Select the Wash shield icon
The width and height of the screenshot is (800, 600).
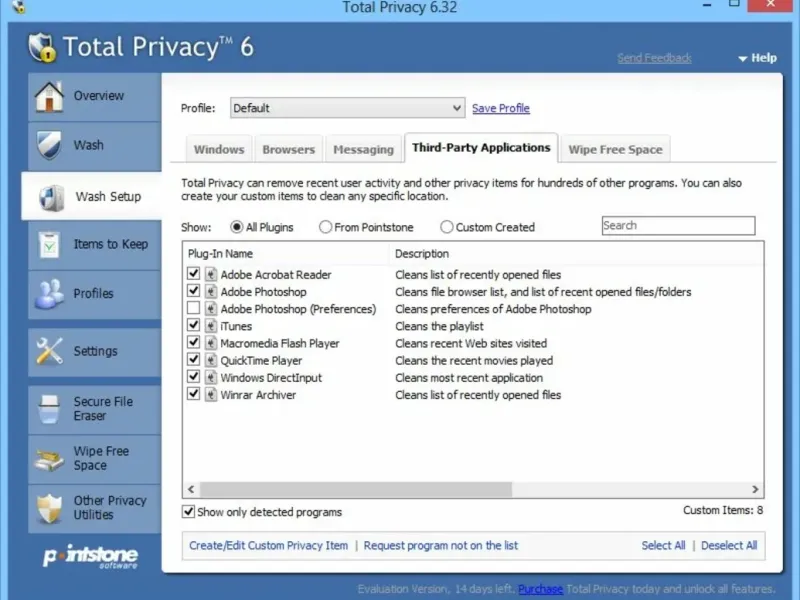(49, 145)
